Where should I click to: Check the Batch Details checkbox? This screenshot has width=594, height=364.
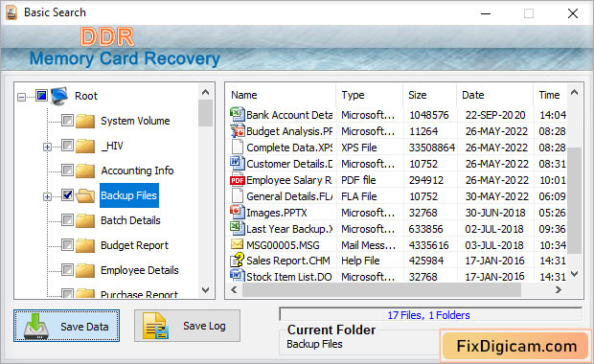click(x=67, y=220)
